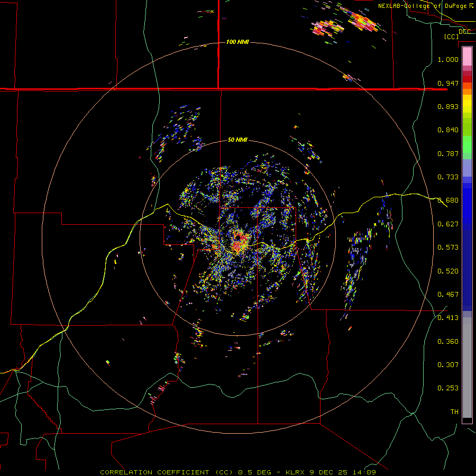476x476 pixels.
Task: Click the radar site at the rings' center
Action: pos(237,237)
